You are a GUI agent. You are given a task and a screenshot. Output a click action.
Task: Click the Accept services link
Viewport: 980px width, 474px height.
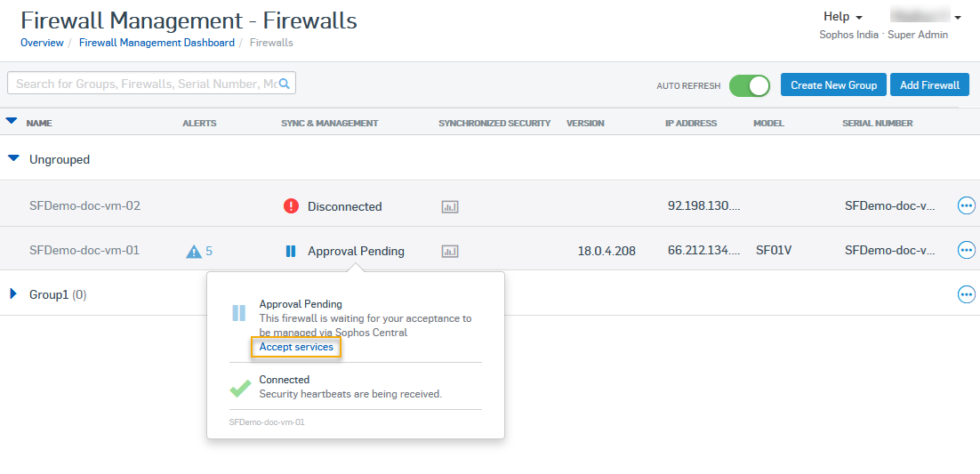pos(296,347)
